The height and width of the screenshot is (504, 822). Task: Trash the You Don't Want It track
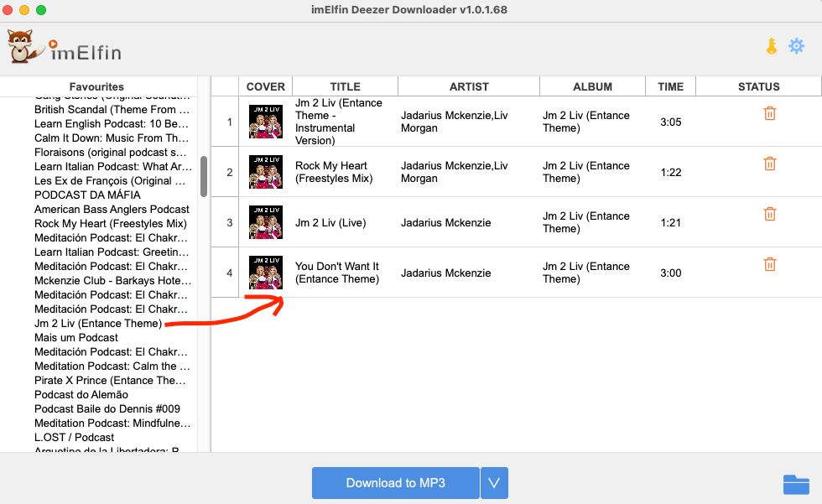[770, 264]
